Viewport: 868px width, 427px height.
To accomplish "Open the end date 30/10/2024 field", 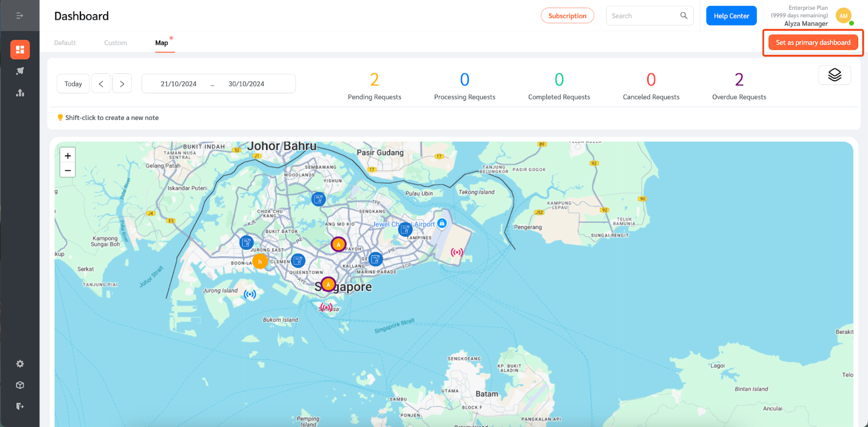I will coord(246,84).
